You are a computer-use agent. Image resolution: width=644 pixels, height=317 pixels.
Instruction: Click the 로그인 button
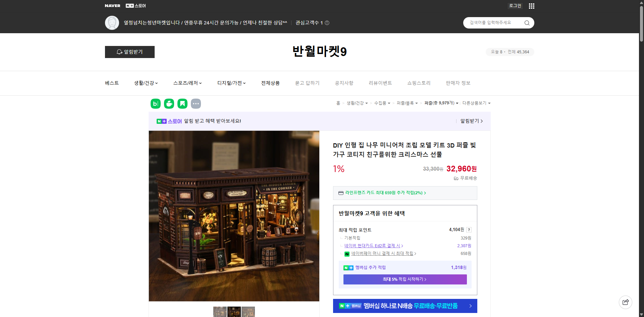tap(515, 6)
